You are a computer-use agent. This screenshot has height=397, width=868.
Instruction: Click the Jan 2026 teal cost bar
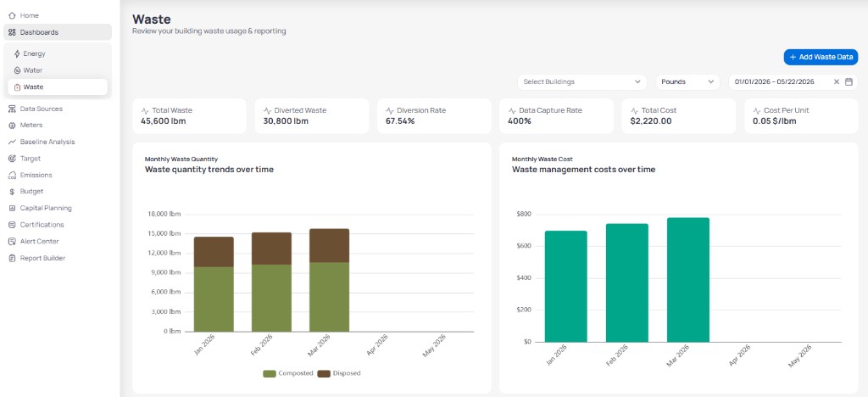[565, 286]
